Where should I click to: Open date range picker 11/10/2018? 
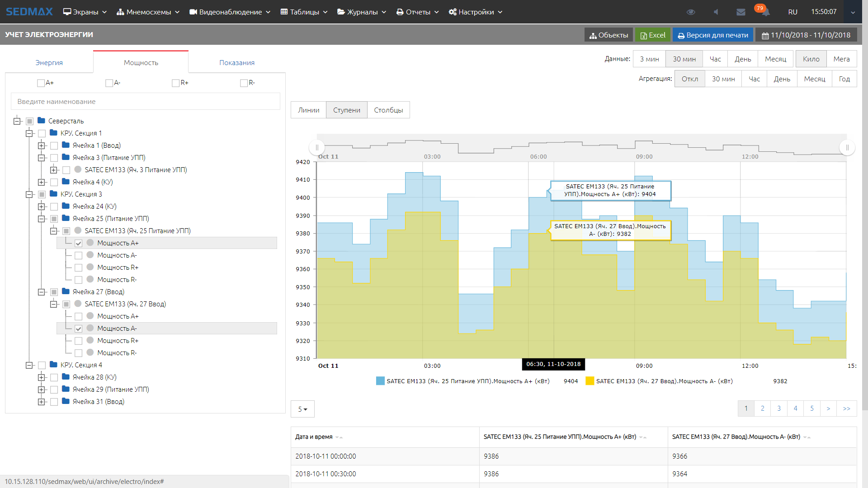point(806,35)
